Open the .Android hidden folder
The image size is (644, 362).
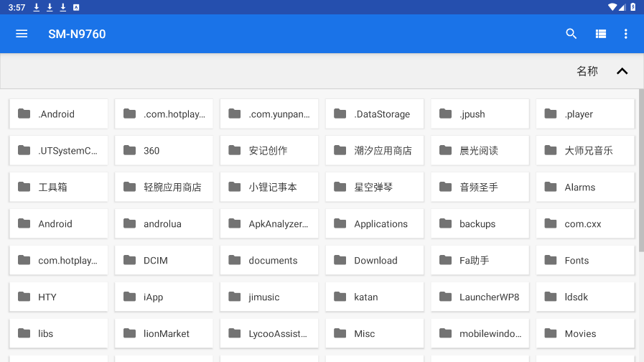pos(58,113)
